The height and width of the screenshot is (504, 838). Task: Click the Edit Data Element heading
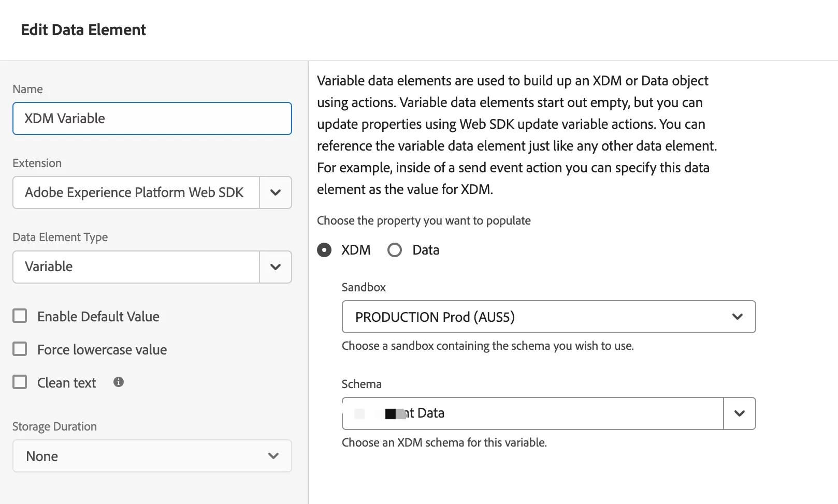[x=83, y=30]
